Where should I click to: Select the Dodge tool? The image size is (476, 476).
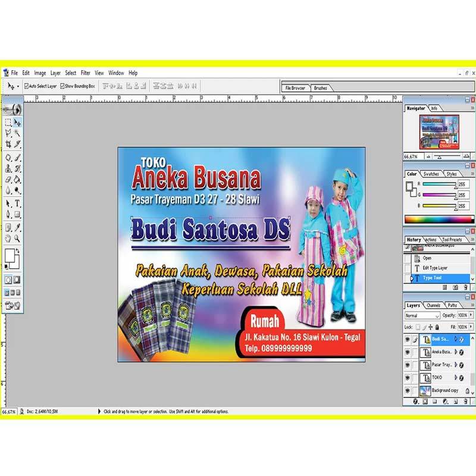[x=17, y=190]
